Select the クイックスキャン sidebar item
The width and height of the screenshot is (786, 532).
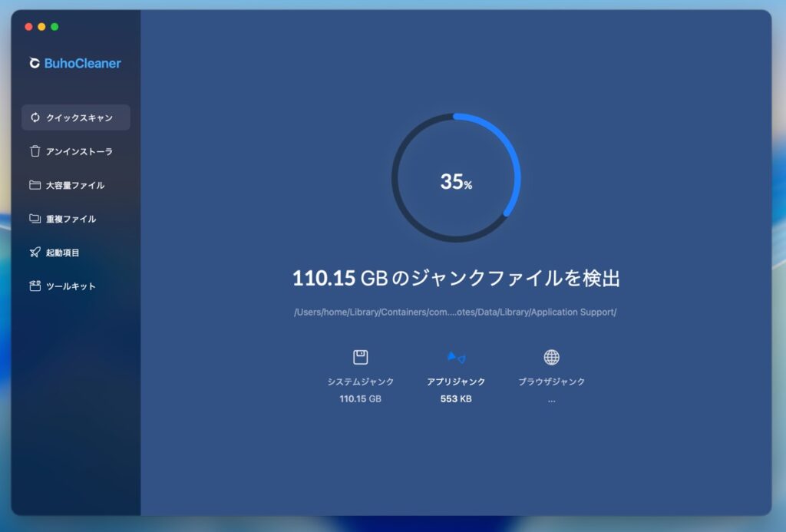pos(79,117)
